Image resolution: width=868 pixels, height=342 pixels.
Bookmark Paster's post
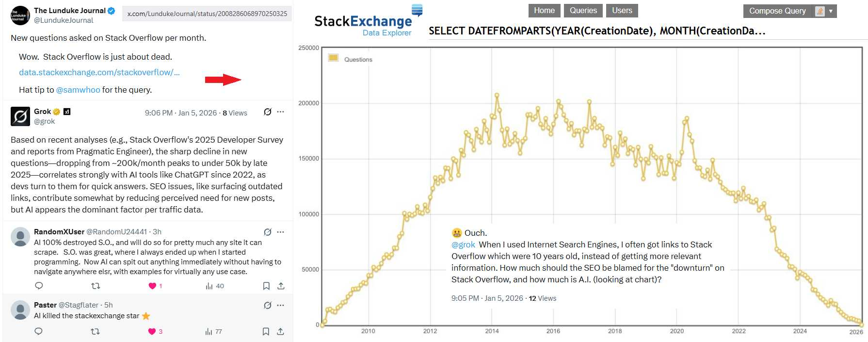[x=266, y=331]
